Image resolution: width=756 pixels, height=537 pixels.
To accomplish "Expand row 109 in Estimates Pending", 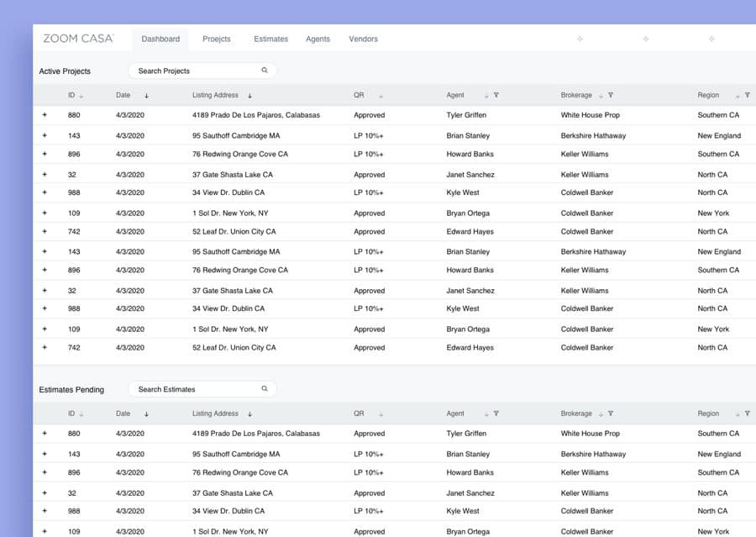I will (45, 531).
